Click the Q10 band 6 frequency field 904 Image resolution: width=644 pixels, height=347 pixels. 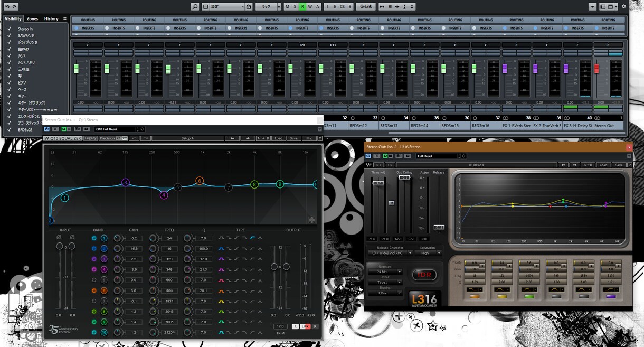pos(169,290)
